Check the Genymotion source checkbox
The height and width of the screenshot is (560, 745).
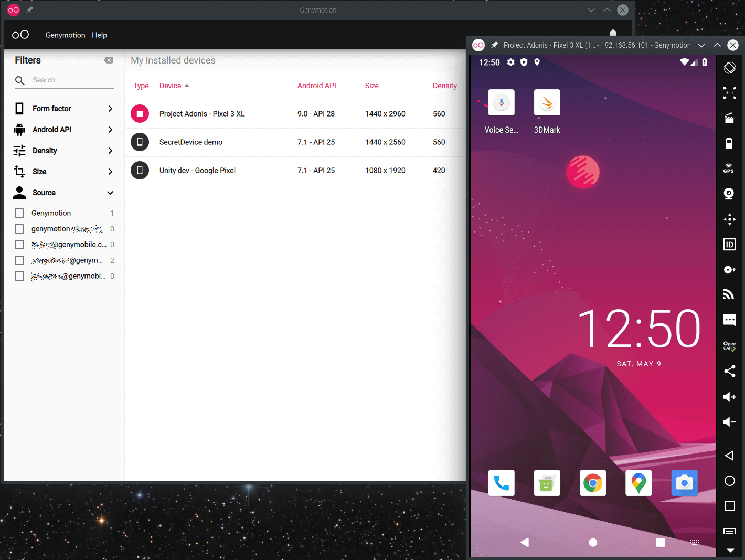[19, 213]
